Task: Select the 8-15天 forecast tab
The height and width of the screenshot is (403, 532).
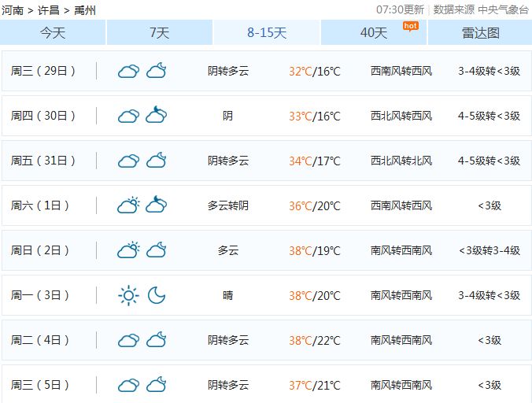Action: click(267, 33)
